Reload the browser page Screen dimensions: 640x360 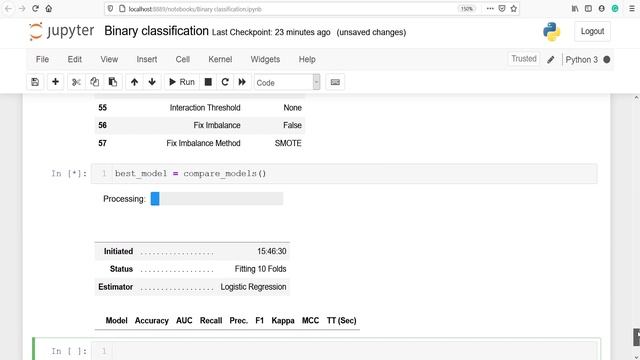[x=36, y=9]
